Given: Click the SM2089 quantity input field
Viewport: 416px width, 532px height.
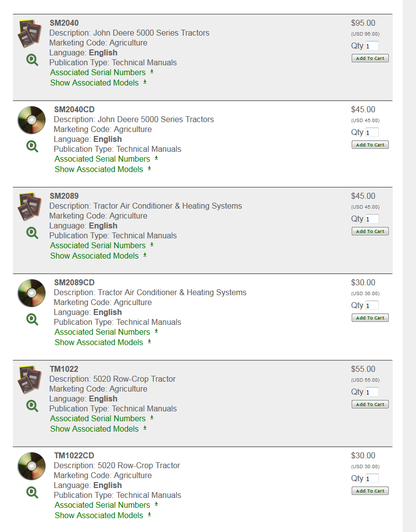Looking at the screenshot, I should 372,219.
